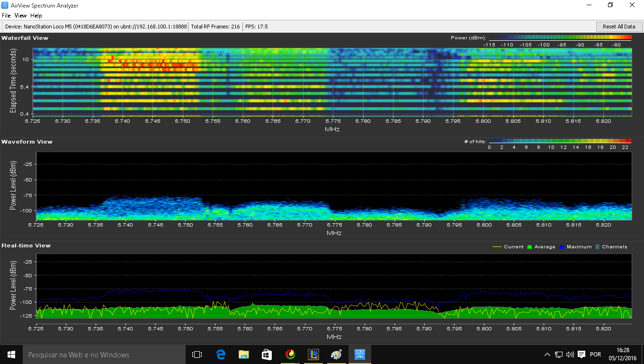Click the '# of hits' color legend bar
This screenshot has height=364, width=644.
pos(560,141)
